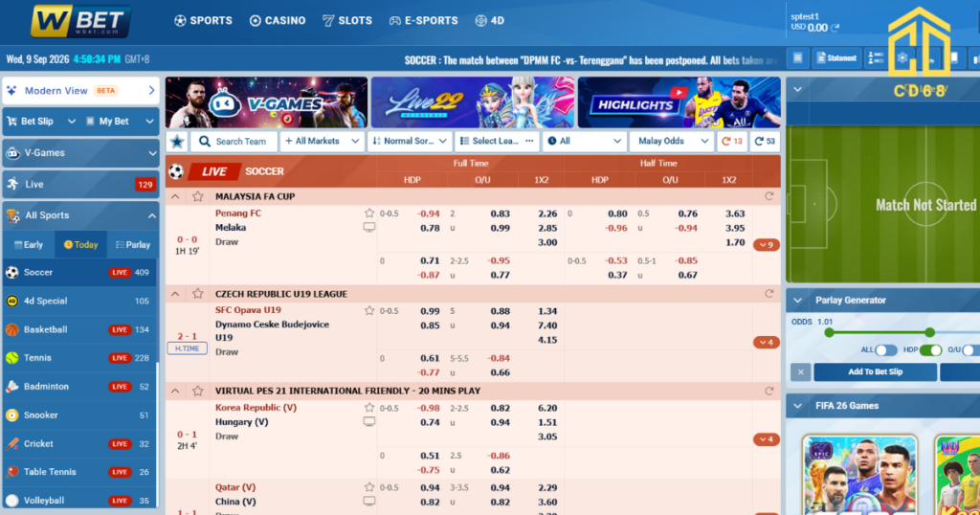The height and width of the screenshot is (515, 980).
Task: Open the All time filter dropdown
Action: 585,142
